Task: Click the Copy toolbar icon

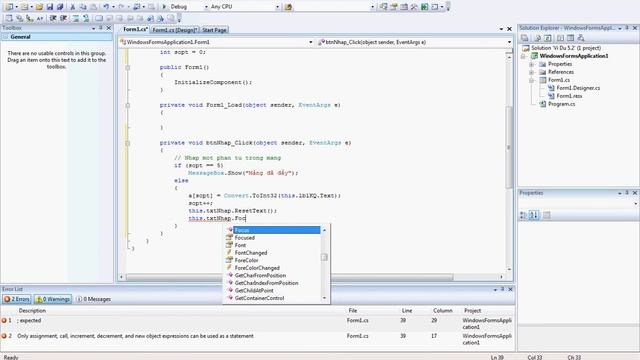Action: click(83, 7)
